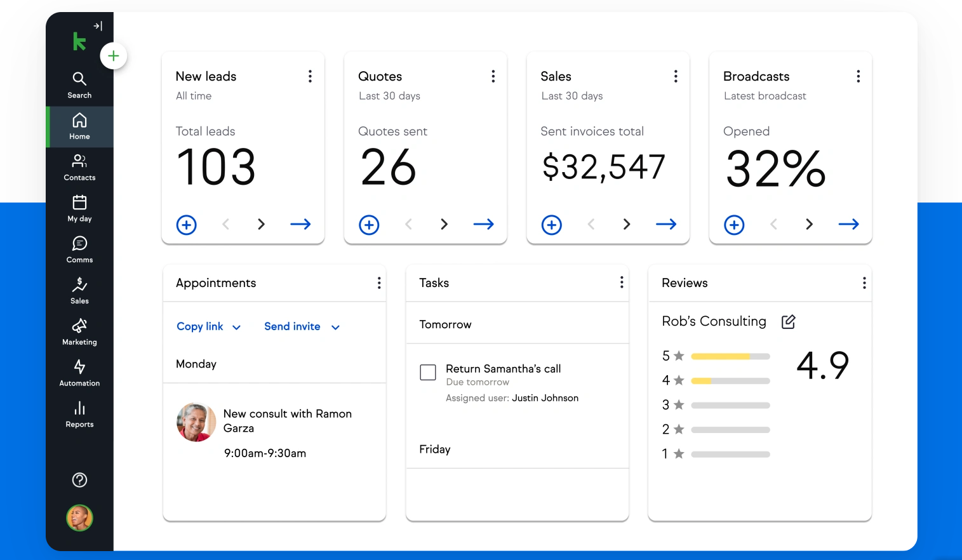
Task: Collapse the sidebar with the arrow
Action: (98, 26)
